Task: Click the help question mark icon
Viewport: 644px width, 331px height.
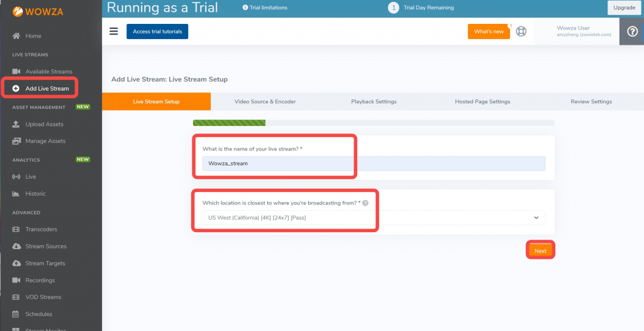Action: [632, 31]
